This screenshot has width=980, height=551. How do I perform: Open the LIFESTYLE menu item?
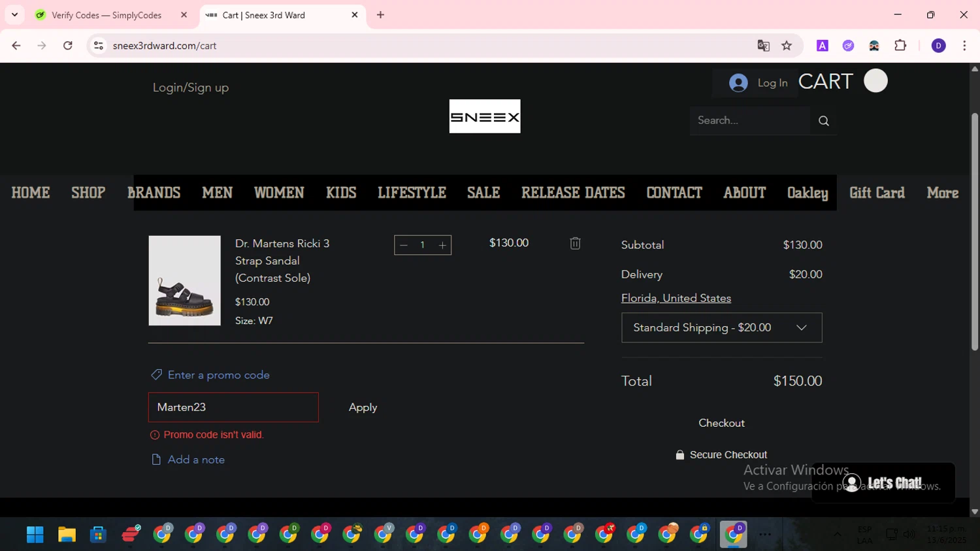412,193
